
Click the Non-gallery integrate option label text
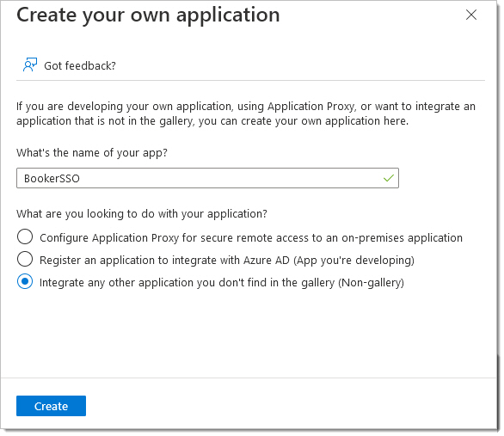click(x=222, y=283)
